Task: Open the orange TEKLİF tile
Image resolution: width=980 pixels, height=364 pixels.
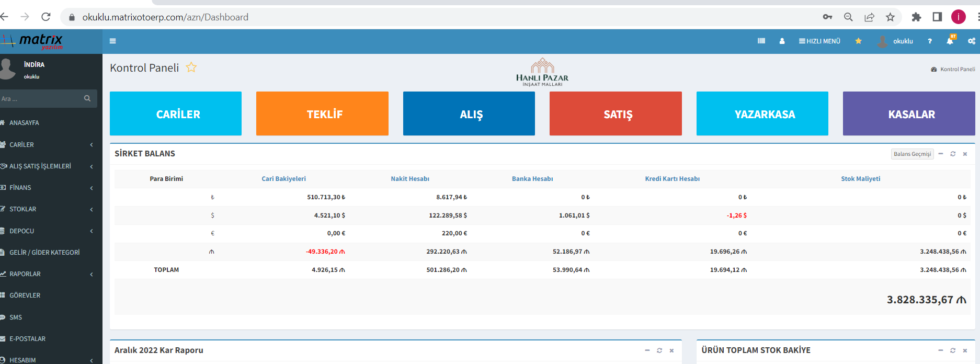Action: 322,113
